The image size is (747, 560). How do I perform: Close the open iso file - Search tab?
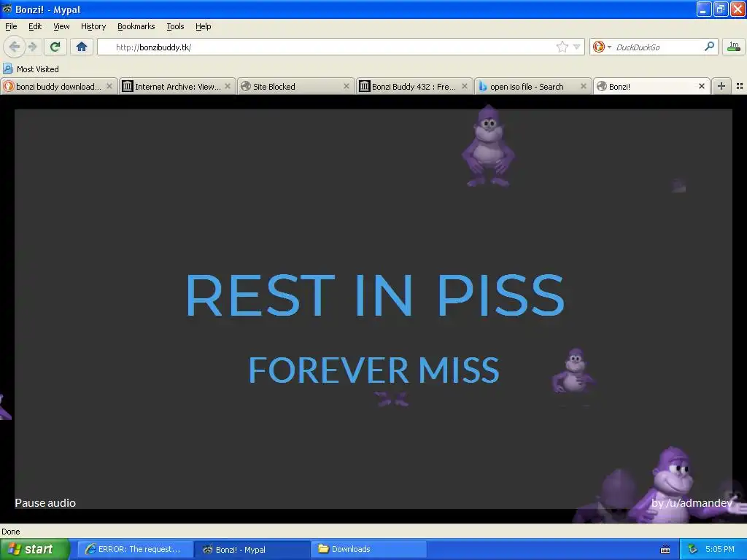point(583,86)
